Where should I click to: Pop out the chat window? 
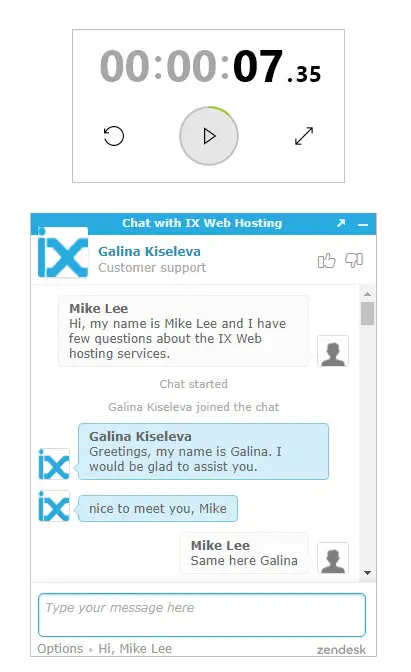coord(341,223)
